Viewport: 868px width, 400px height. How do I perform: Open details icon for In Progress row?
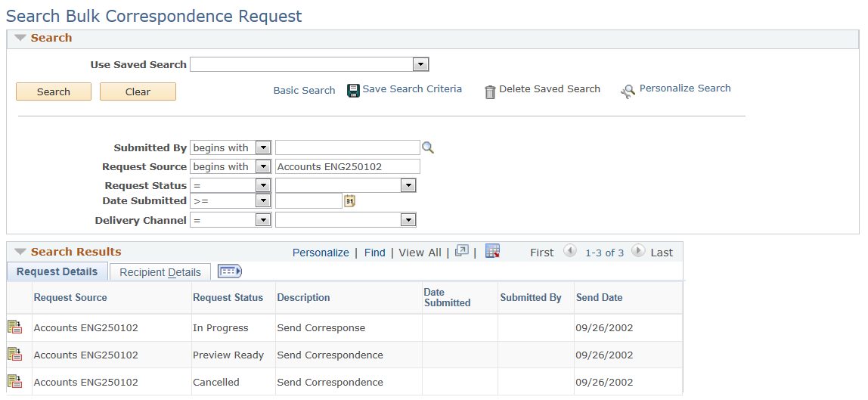(x=15, y=327)
